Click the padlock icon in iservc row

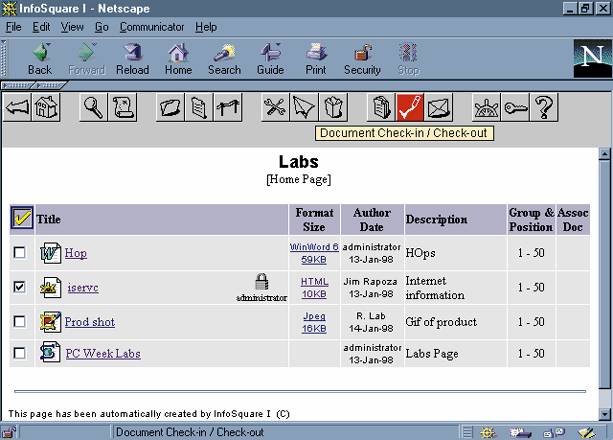tap(262, 282)
